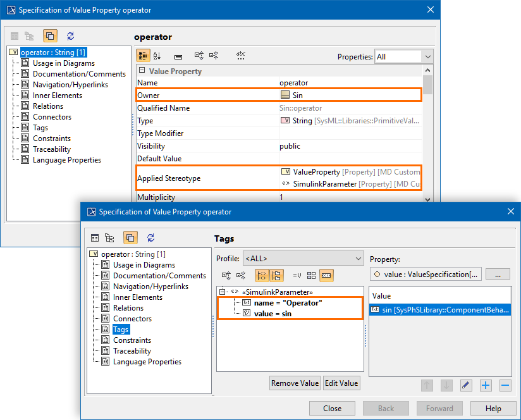
Task: Select Documentation/Comments in the back dialog tree
Action: point(79,74)
